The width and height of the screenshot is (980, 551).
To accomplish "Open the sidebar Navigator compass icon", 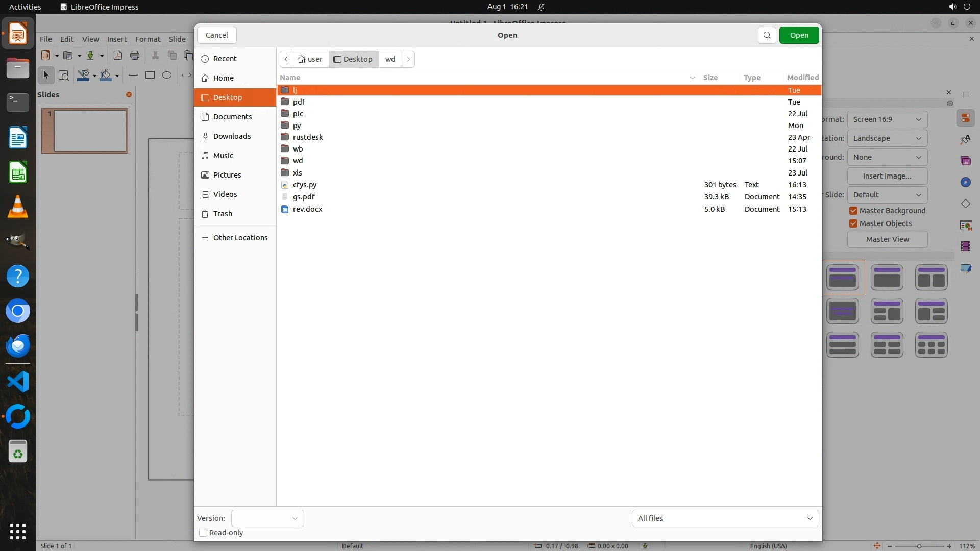I will point(965,182).
